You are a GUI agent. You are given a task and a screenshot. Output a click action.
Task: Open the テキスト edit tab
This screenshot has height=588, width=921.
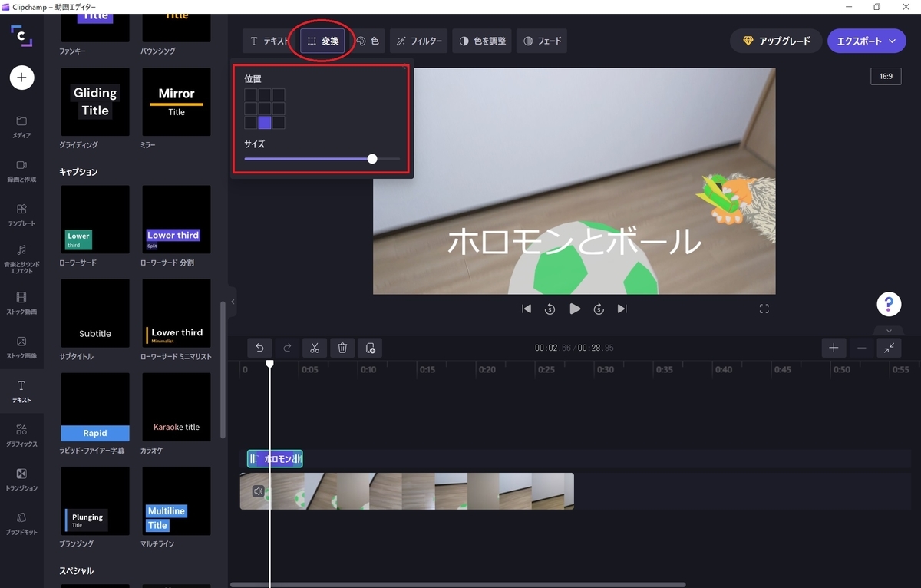pyautogui.click(x=270, y=41)
